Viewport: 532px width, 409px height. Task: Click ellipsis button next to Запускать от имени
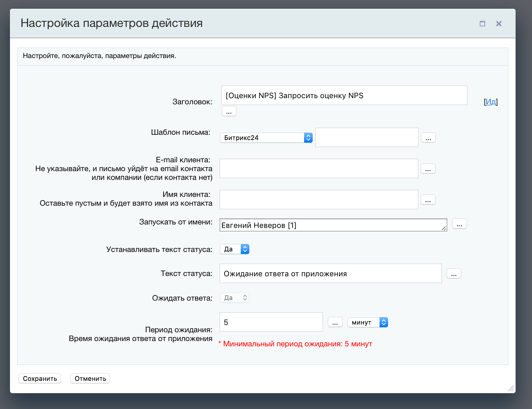(459, 224)
